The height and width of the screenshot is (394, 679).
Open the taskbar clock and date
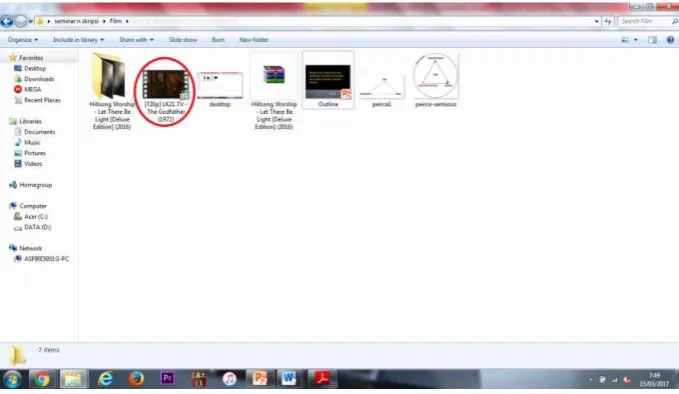point(654,380)
